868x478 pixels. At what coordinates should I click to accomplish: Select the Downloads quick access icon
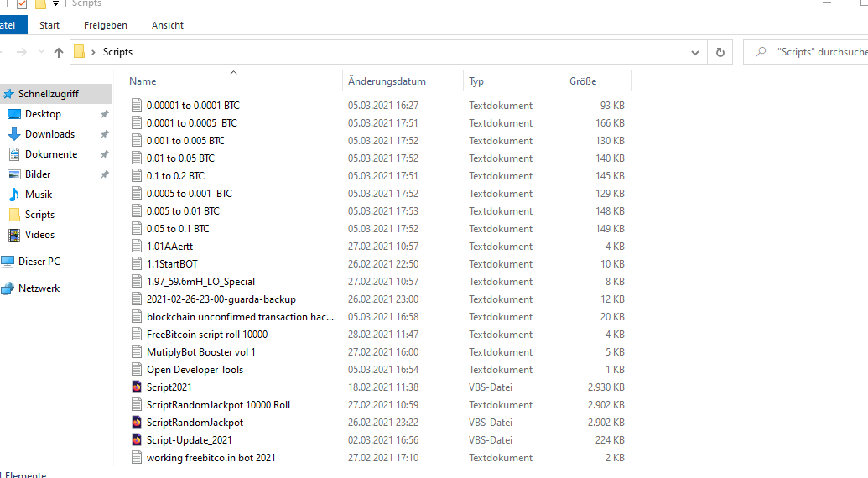click(14, 134)
